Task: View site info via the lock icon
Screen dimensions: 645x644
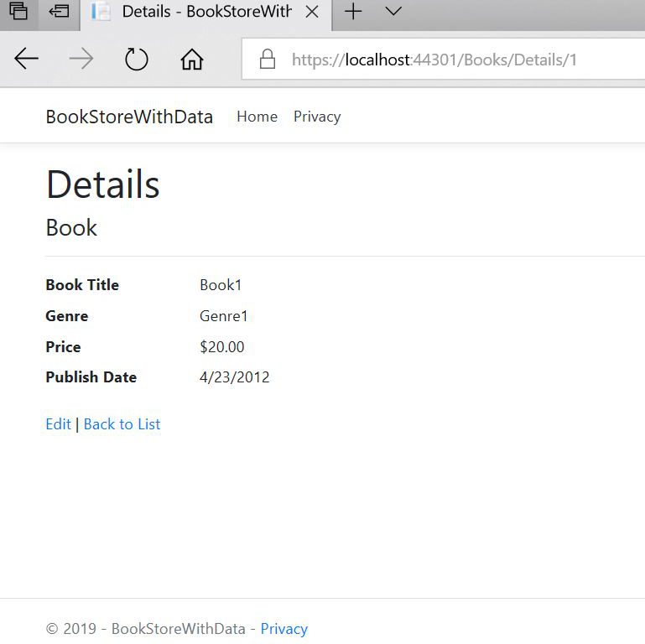Action: point(268,60)
